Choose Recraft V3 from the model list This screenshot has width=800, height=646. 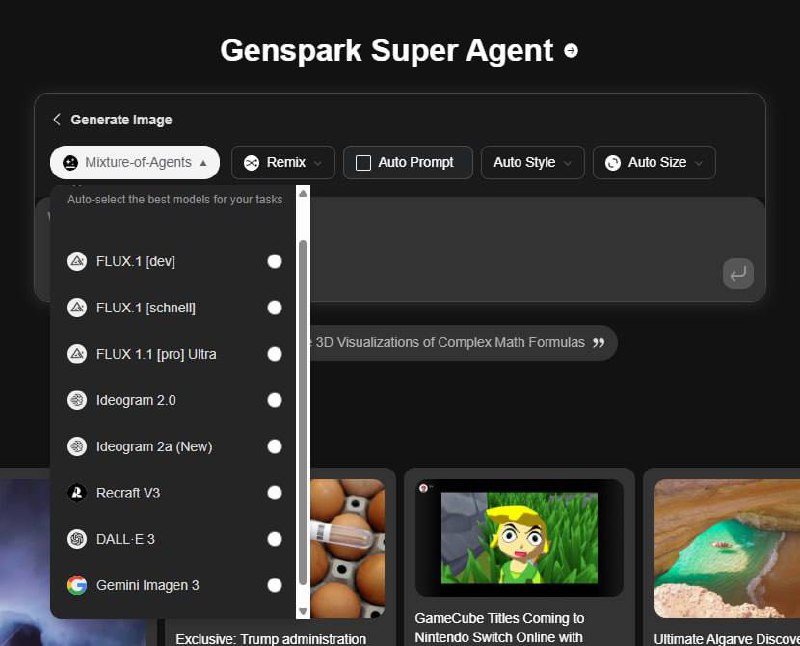coord(173,493)
